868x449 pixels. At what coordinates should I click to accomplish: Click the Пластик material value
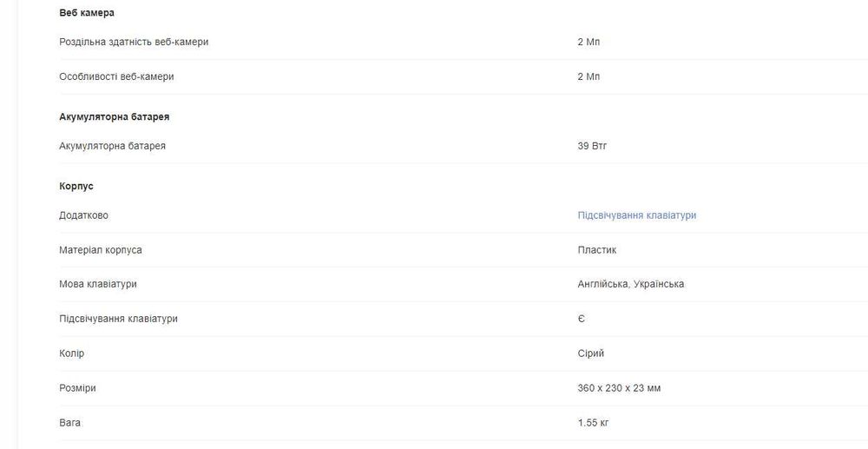tap(597, 250)
